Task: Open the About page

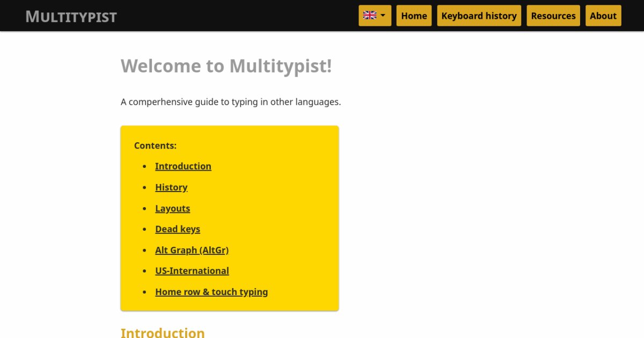Action: 603,16
